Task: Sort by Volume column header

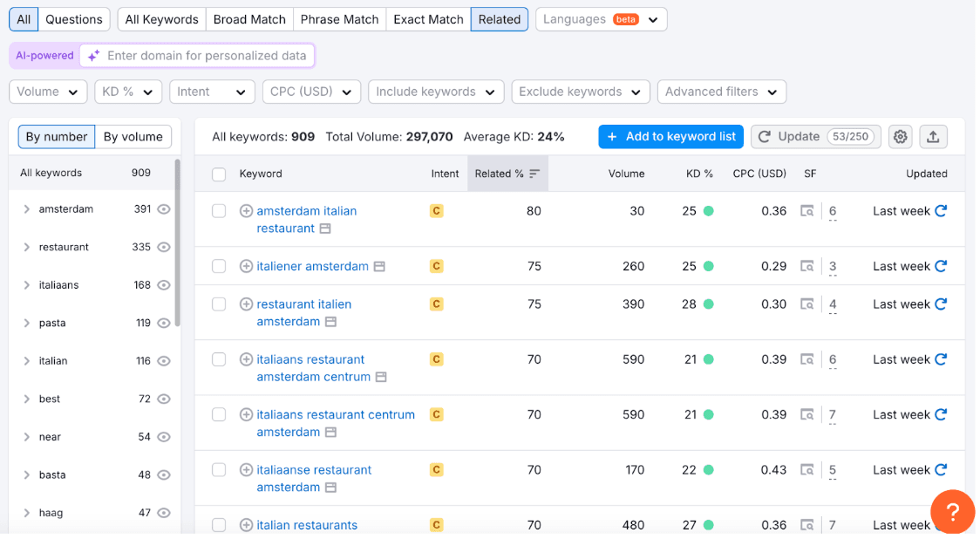Action: pyautogui.click(x=626, y=174)
